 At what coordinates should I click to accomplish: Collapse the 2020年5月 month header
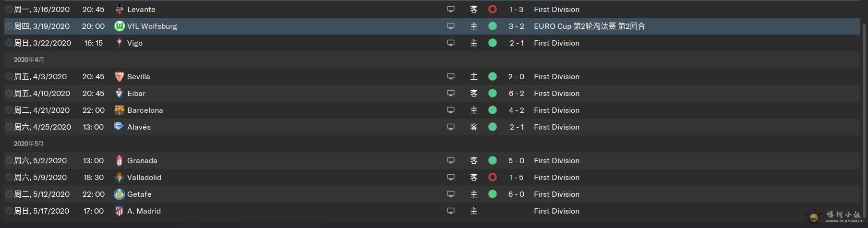[x=29, y=144]
